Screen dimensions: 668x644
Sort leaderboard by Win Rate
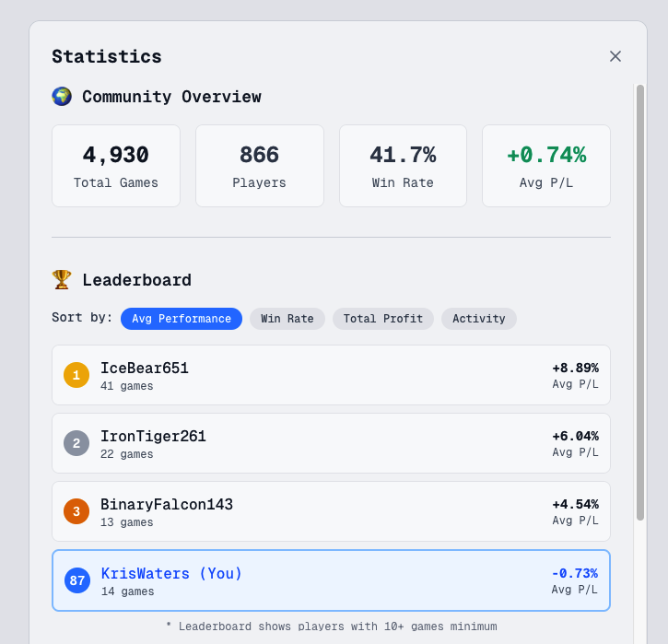pos(287,319)
